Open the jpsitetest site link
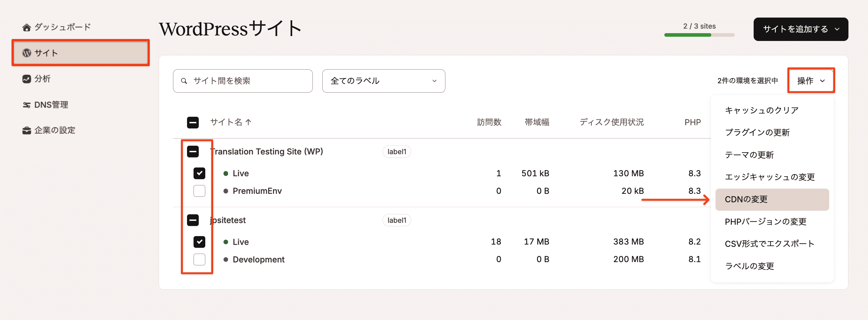The image size is (868, 320). pos(229,220)
